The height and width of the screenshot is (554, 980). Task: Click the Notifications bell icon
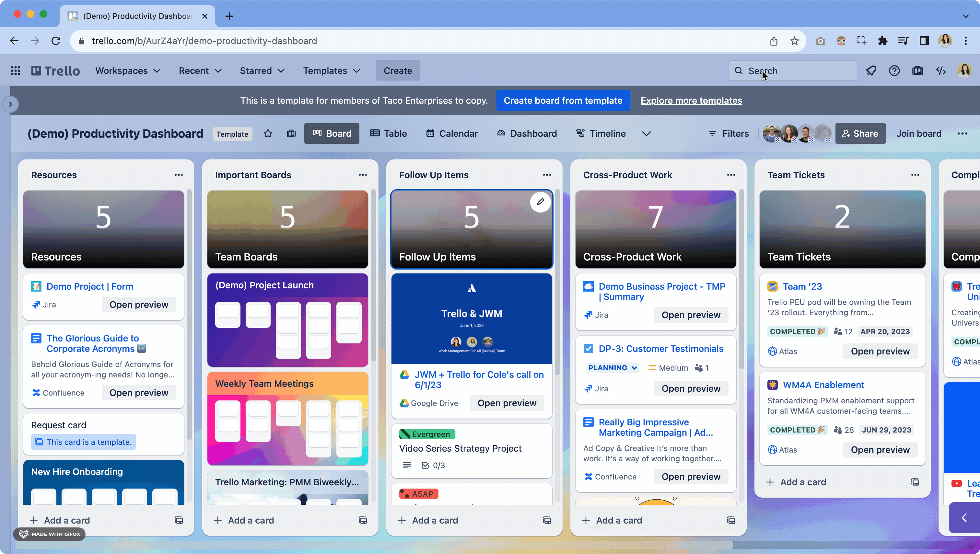pos(871,71)
